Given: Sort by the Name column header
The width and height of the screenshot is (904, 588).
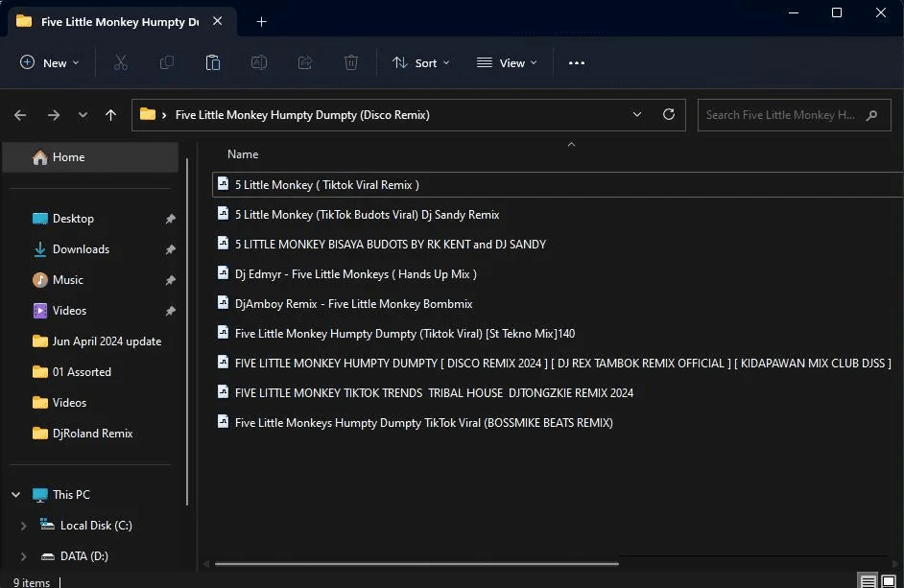Looking at the screenshot, I should (x=243, y=154).
